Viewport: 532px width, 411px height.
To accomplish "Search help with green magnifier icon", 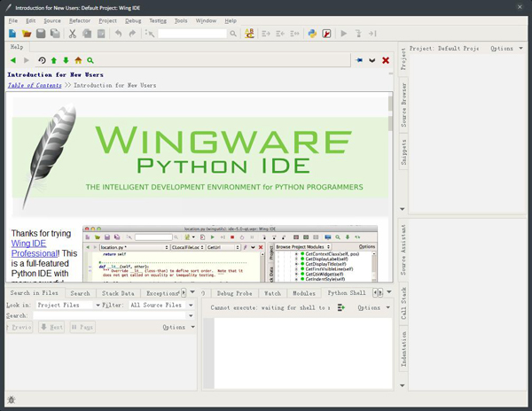I will [x=90, y=60].
